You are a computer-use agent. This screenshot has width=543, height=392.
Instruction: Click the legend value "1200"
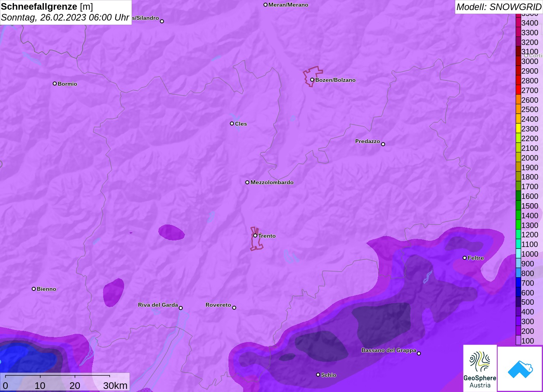pyautogui.click(x=530, y=235)
